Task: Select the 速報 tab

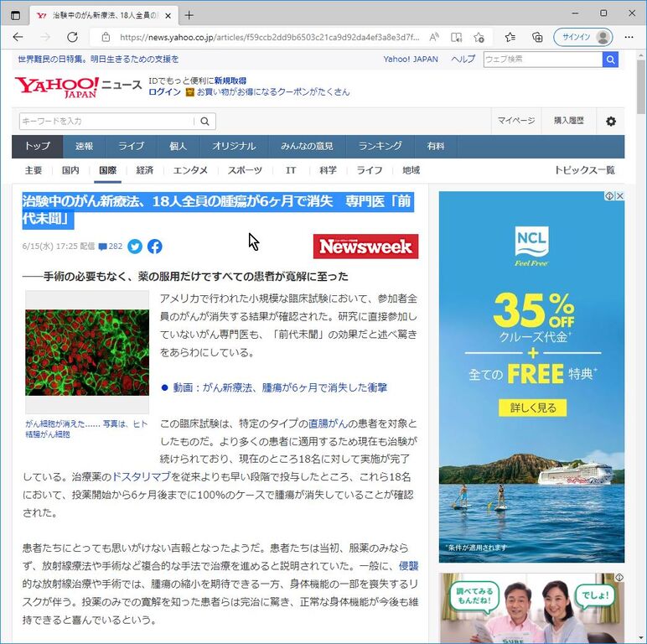Action: [84, 146]
